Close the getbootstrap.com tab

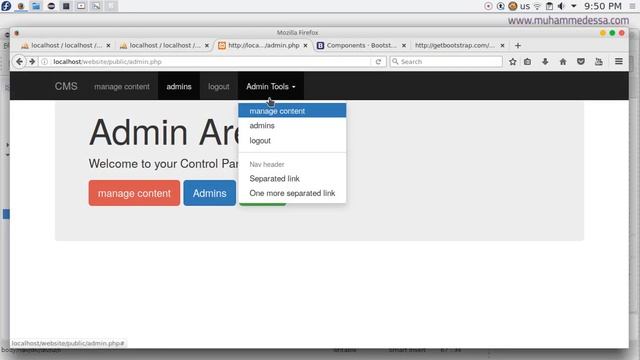[502, 45]
